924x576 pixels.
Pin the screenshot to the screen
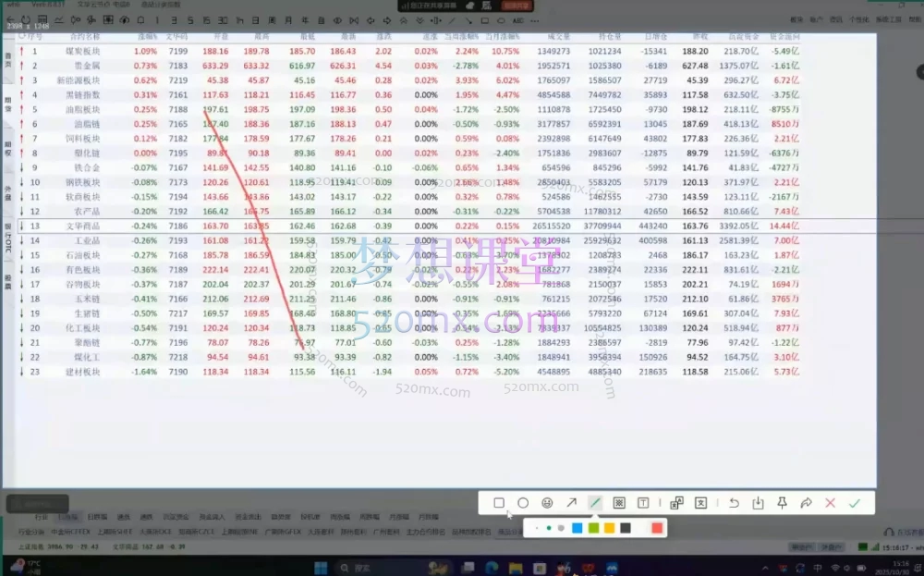782,503
